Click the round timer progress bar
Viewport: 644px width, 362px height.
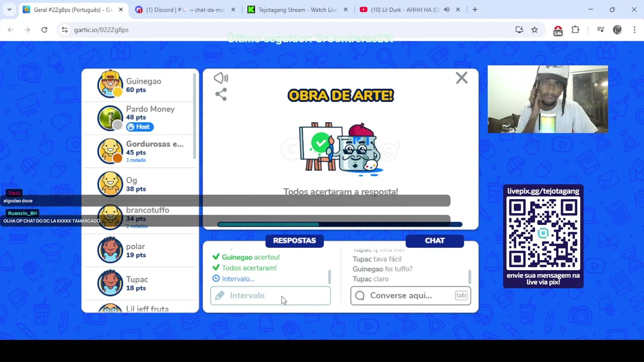(340, 224)
